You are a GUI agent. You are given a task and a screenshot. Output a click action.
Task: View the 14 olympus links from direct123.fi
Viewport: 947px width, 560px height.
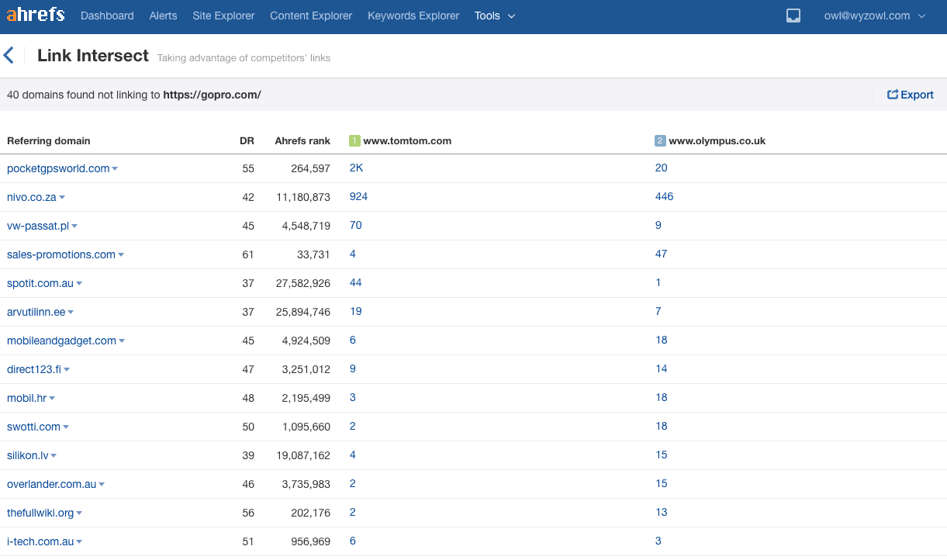[x=661, y=368]
